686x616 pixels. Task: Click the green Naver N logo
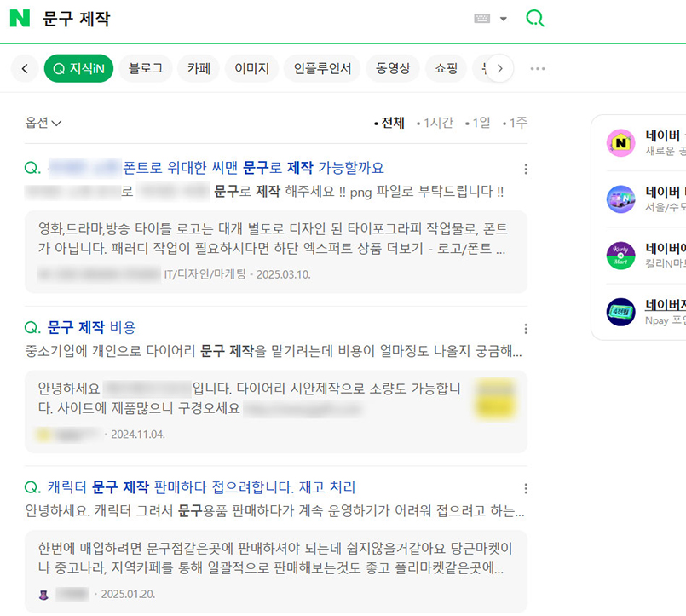pyautogui.click(x=20, y=19)
